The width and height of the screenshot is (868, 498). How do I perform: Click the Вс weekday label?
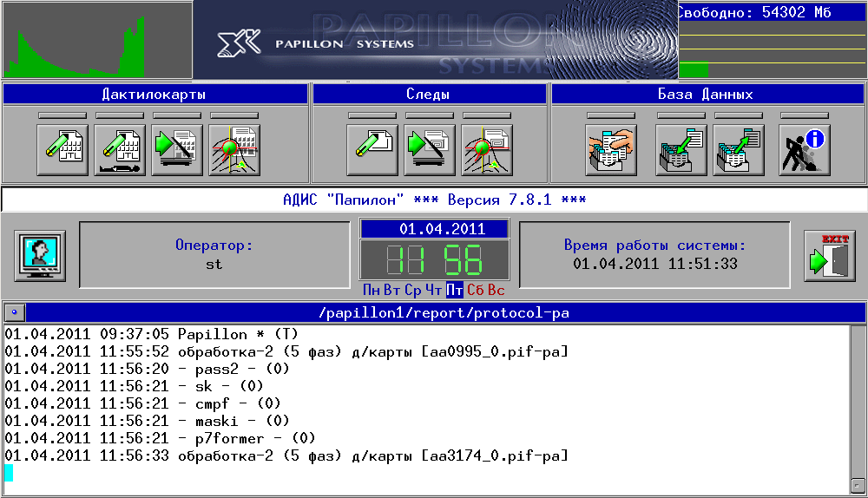point(496,290)
